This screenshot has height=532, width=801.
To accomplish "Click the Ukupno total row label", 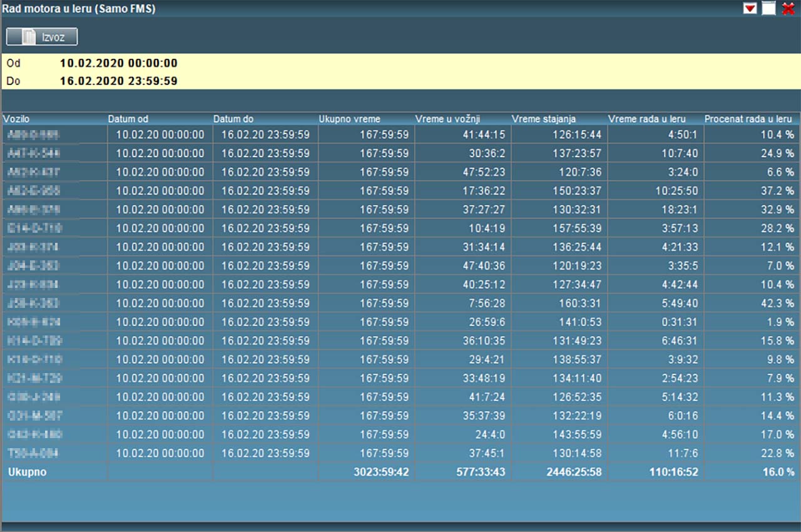I will tap(28, 472).
